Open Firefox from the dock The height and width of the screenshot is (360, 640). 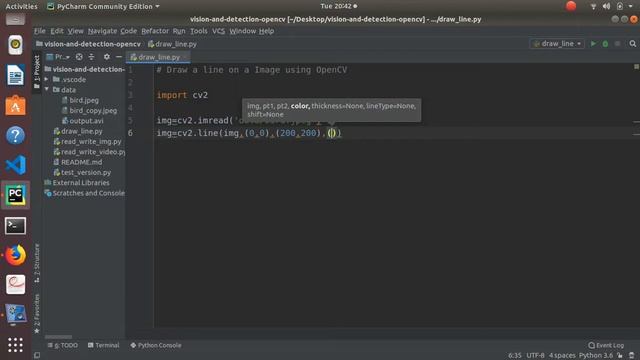coord(16,255)
